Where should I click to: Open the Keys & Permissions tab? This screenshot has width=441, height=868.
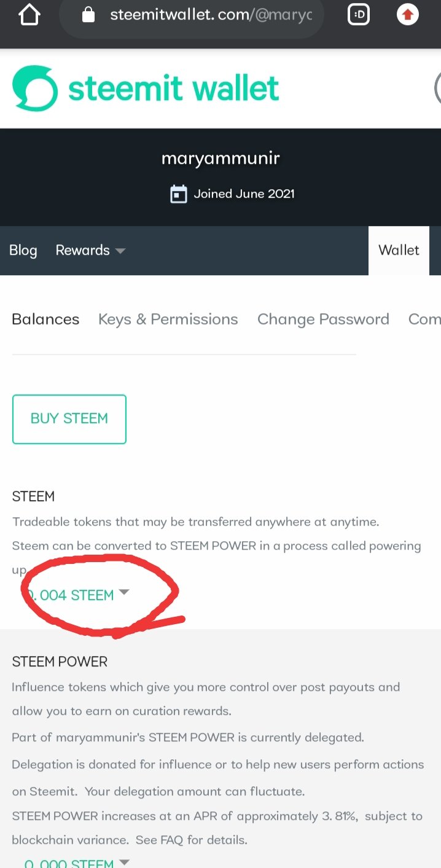(168, 319)
